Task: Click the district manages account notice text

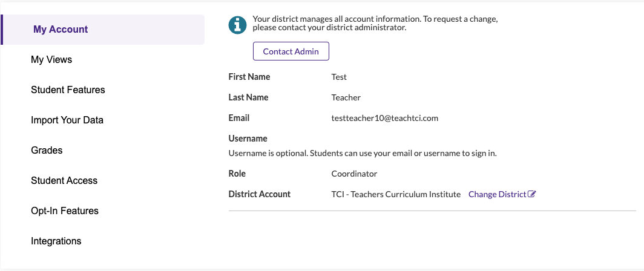Action: [x=375, y=23]
